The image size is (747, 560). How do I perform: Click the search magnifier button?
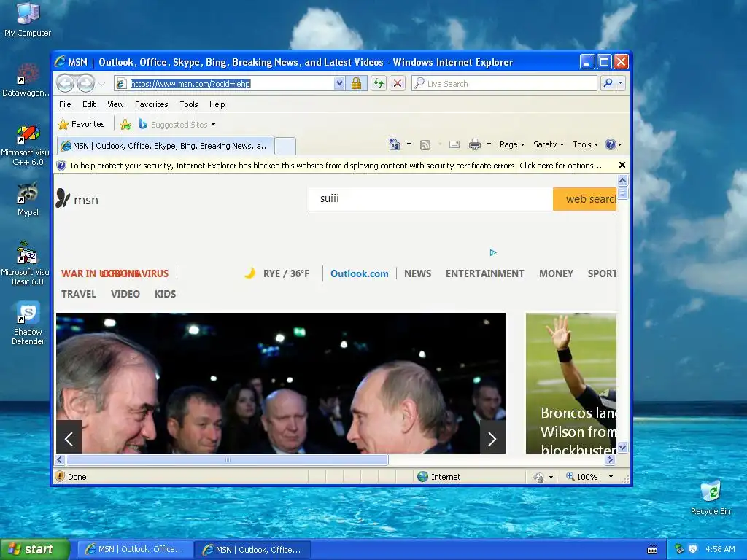pyautogui.click(x=608, y=83)
